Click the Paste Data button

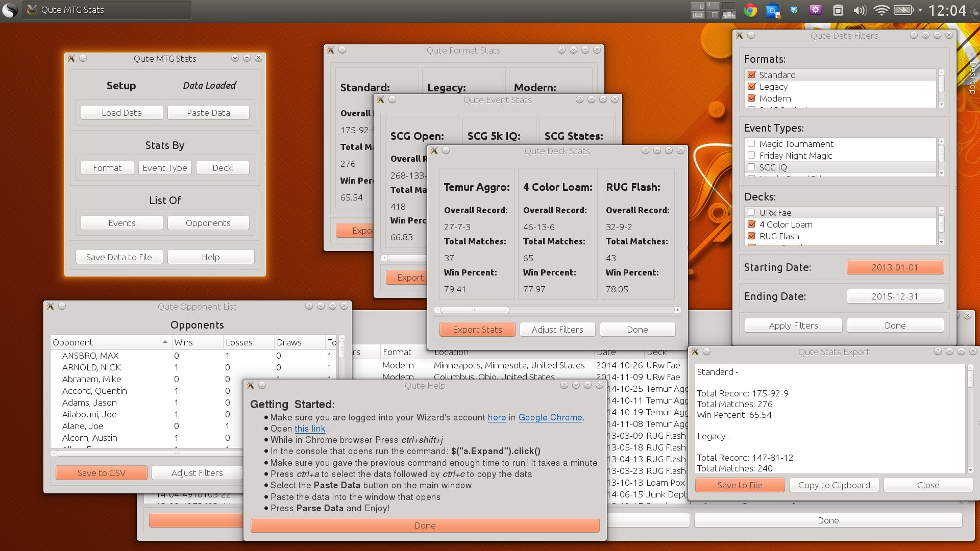click(208, 113)
